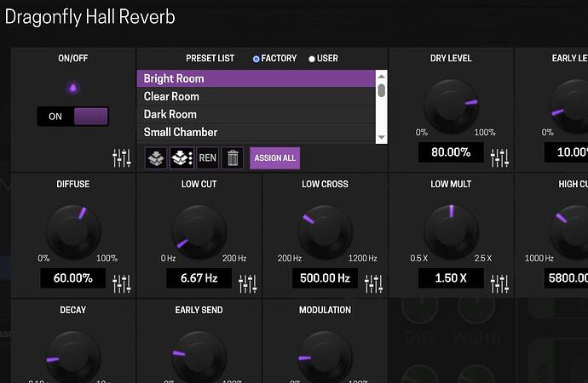Open mixer settings icon beside Low Cut value
Image resolution: width=588 pixels, height=383 pixels.
pyautogui.click(x=248, y=283)
